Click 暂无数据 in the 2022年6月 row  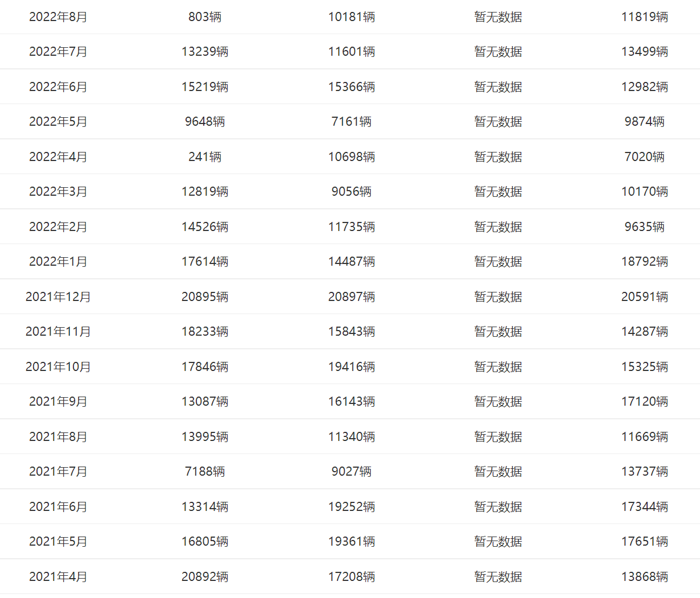pyautogui.click(x=498, y=87)
